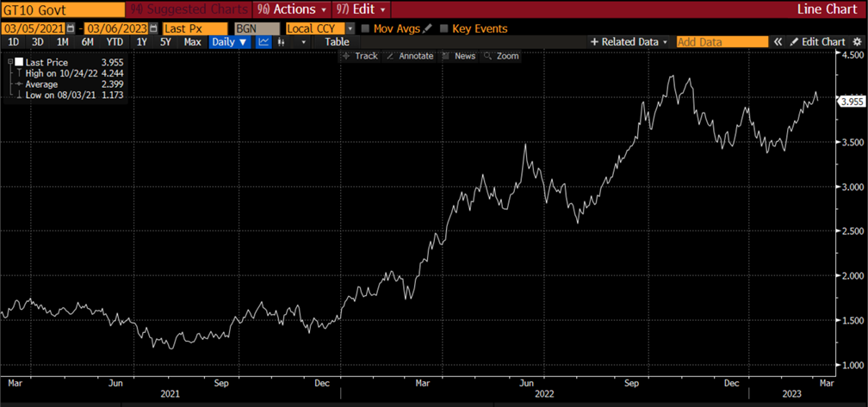Click the Average legend row
Image resolution: width=868 pixels, height=407 pixels.
coord(70,84)
